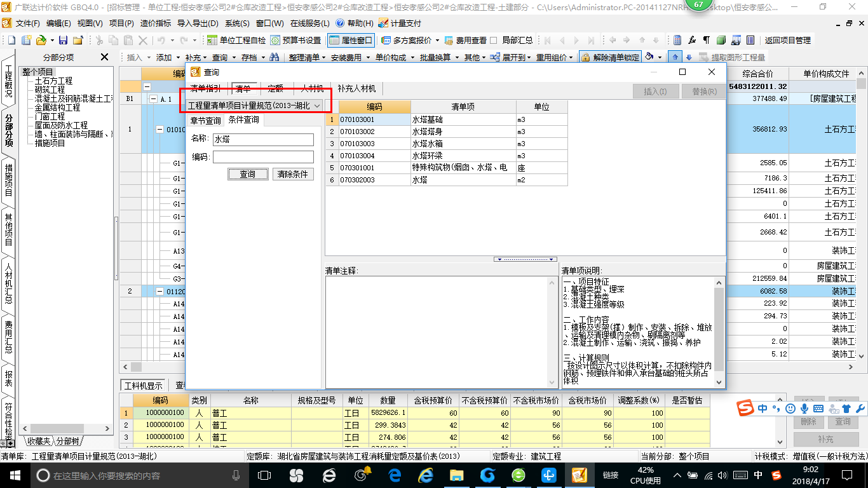The height and width of the screenshot is (488, 868).
Task: Click the empty 编码 input field
Action: pos(263,157)
